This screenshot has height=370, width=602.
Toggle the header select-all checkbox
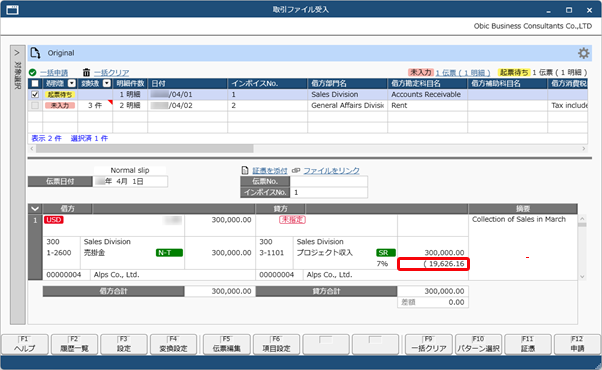35,83
